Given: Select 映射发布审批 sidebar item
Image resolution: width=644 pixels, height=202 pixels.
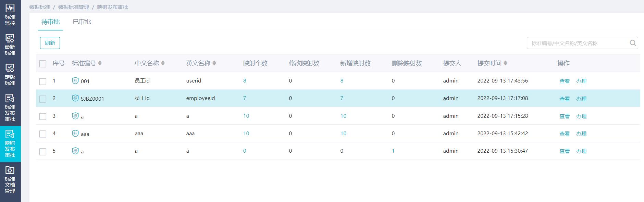Looking at the screenshot, I should tap(10, 143).
